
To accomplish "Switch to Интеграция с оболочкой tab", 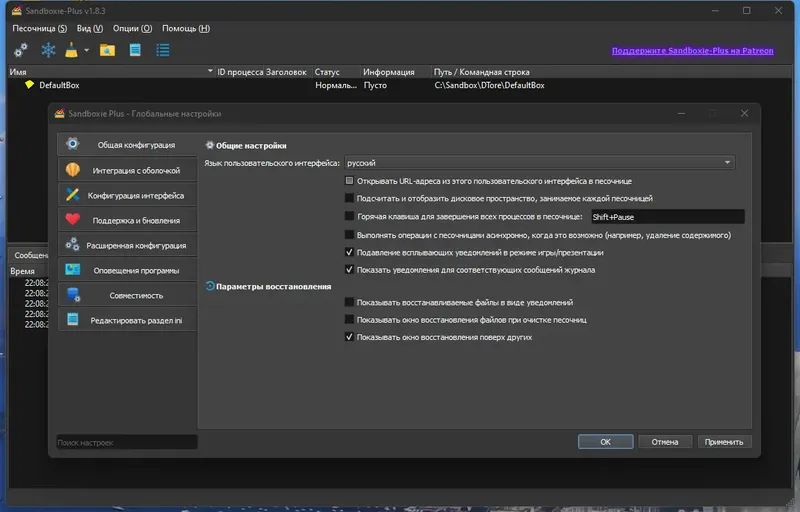I will point(128,170).
